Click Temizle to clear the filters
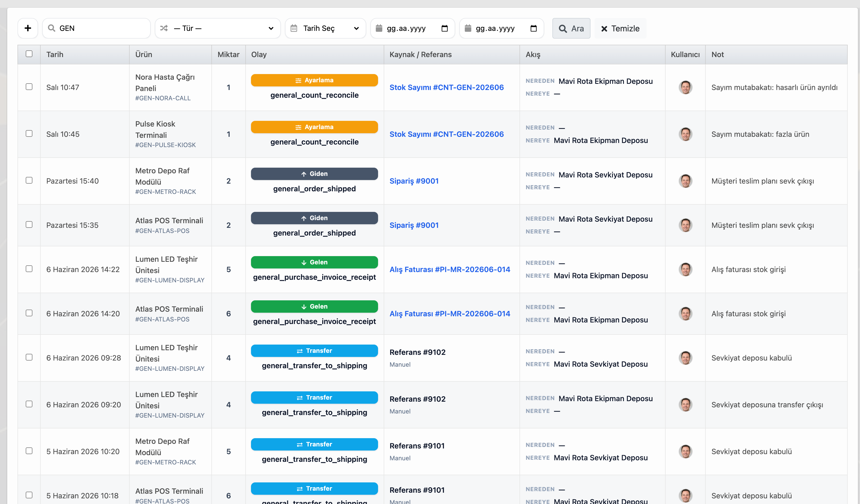The height and width of the screenshot is (504, 860). [x=620, y=28]
